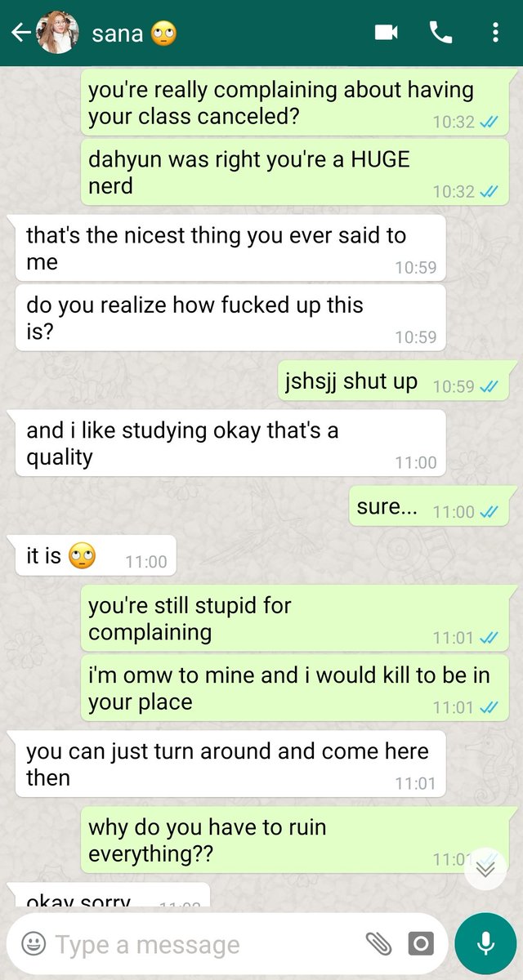Start a voice call with sana

tap(440, 33)
